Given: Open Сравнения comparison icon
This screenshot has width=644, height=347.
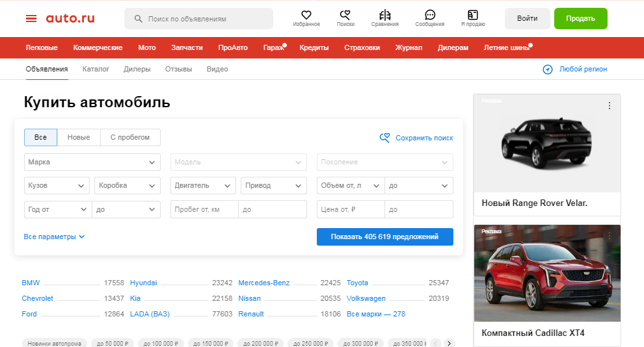Looking at the screenshot, I should click(385, 16).
